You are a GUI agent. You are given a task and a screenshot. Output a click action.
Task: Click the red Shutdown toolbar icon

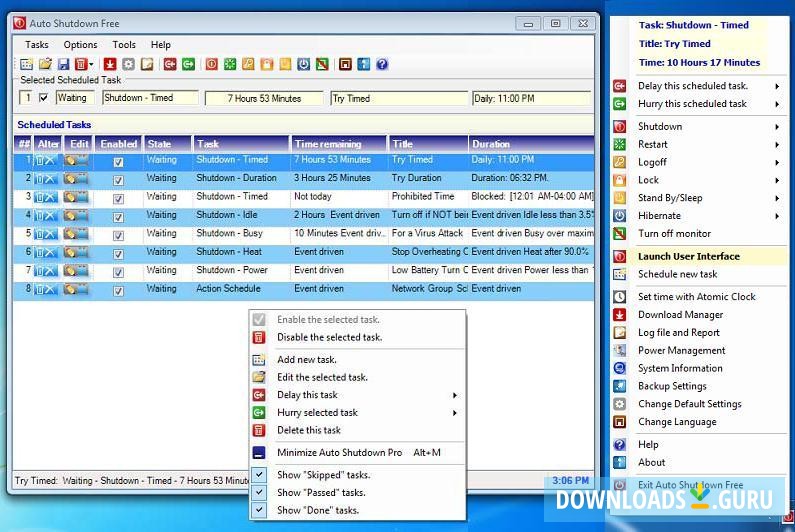pyautogui.click(x=211, y=64)
